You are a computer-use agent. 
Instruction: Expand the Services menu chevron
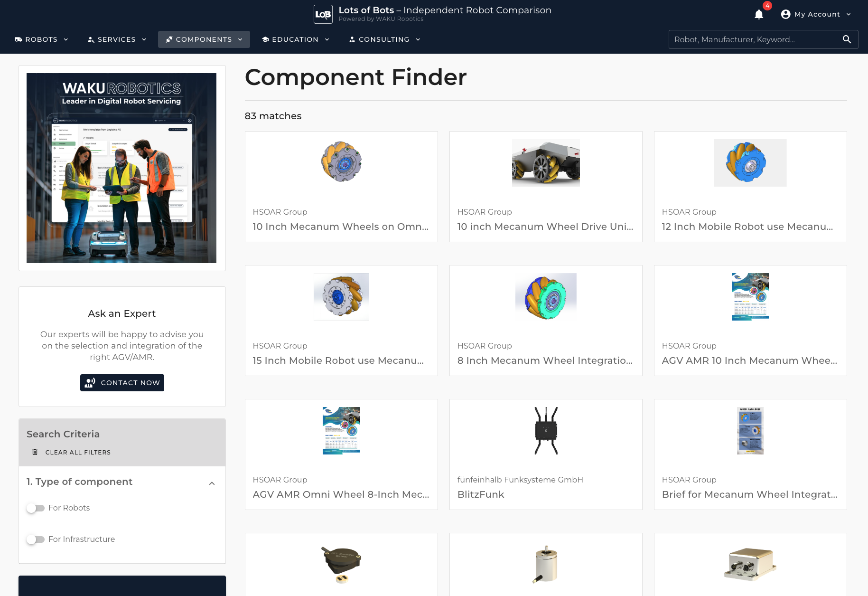coord(144,39)
